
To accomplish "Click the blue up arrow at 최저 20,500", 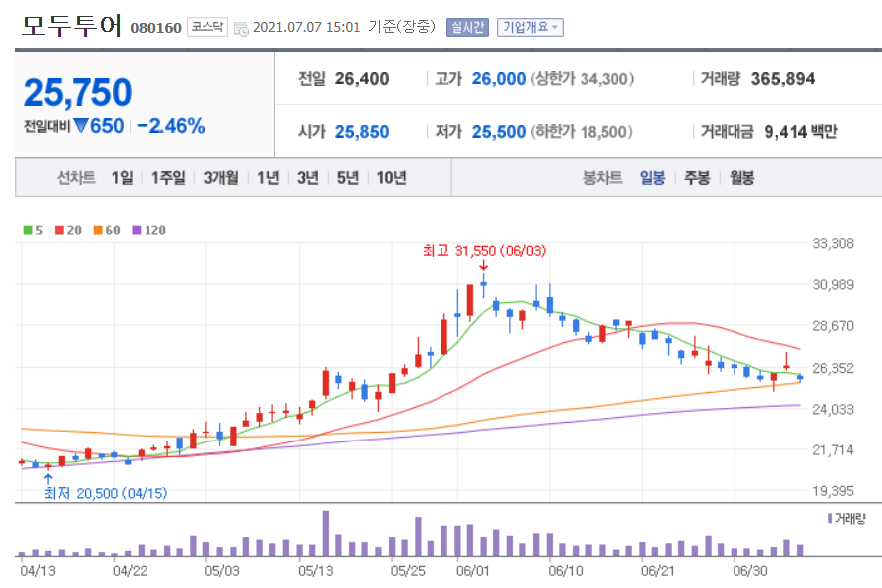I will click(48, 478).
